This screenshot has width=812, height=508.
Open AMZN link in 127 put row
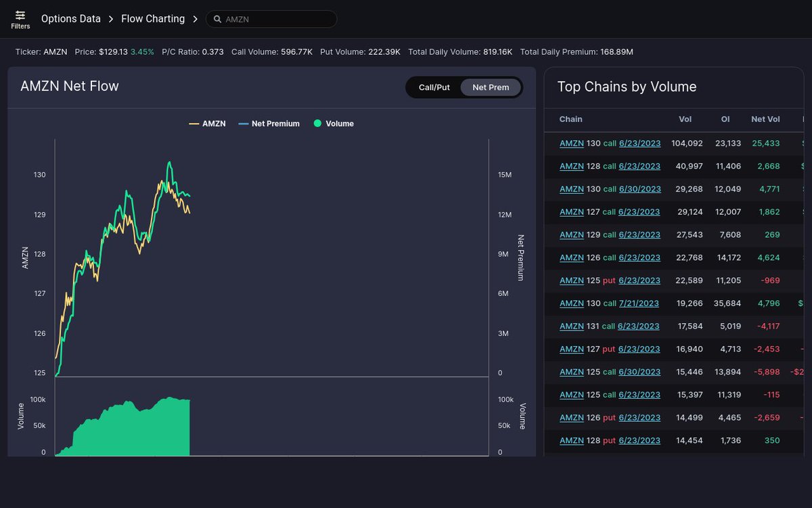[572, 350]
